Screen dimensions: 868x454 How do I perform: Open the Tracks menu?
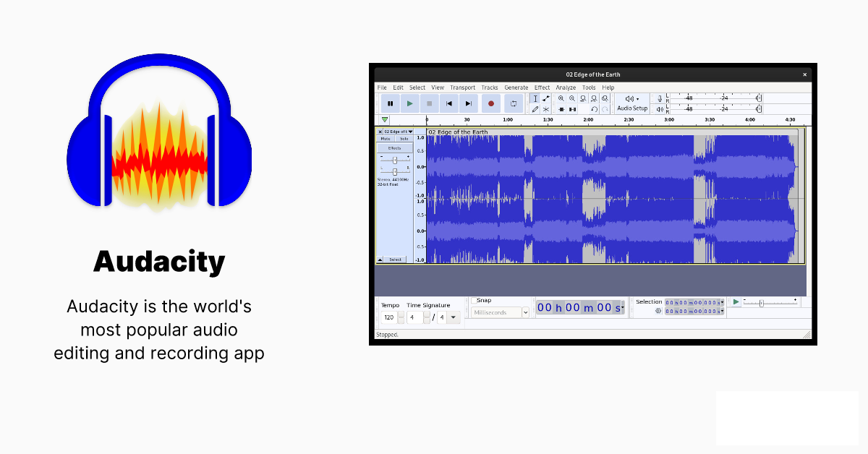tap(490, 87)
